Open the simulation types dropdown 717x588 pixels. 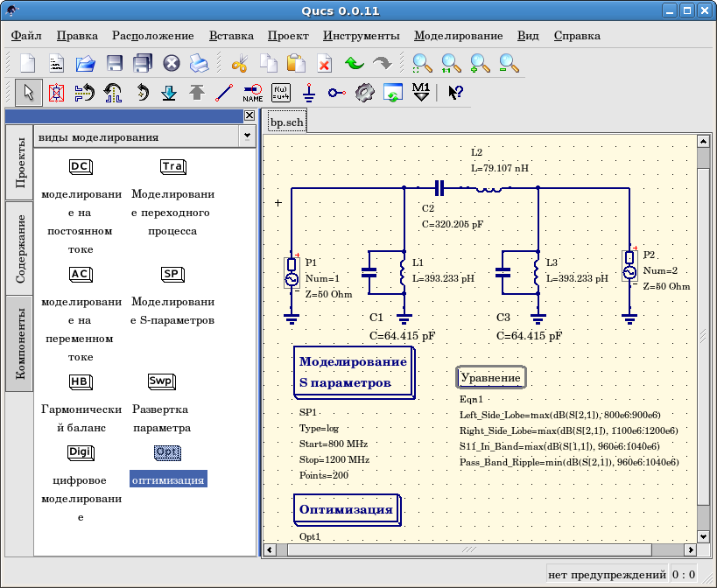pos(246,136)
